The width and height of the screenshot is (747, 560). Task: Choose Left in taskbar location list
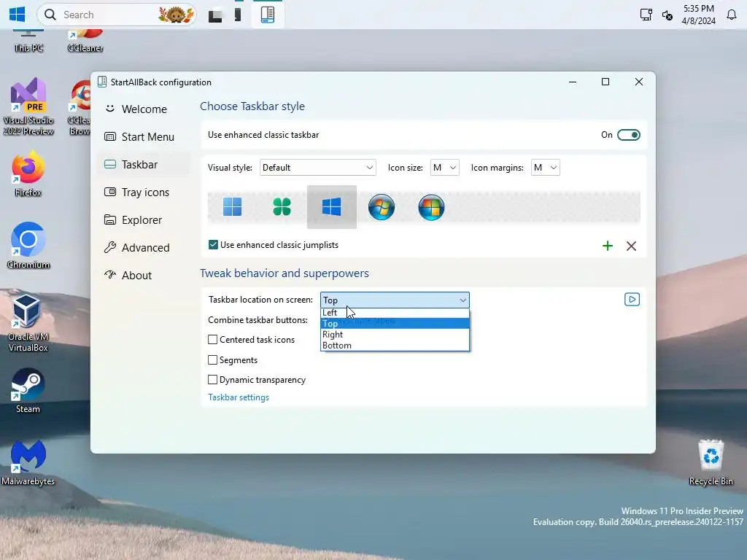pos(395,312)
